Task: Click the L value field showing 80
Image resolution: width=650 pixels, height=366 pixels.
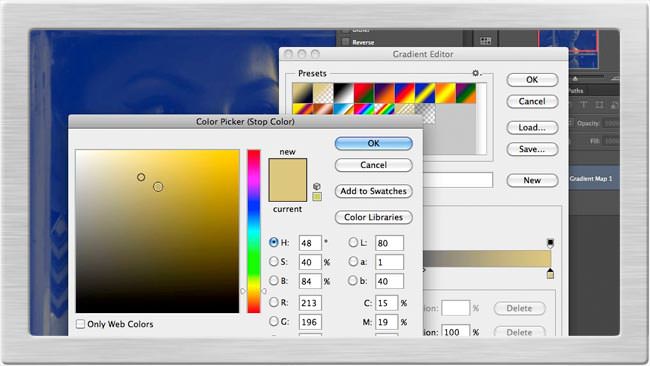Action: (389, 243)
